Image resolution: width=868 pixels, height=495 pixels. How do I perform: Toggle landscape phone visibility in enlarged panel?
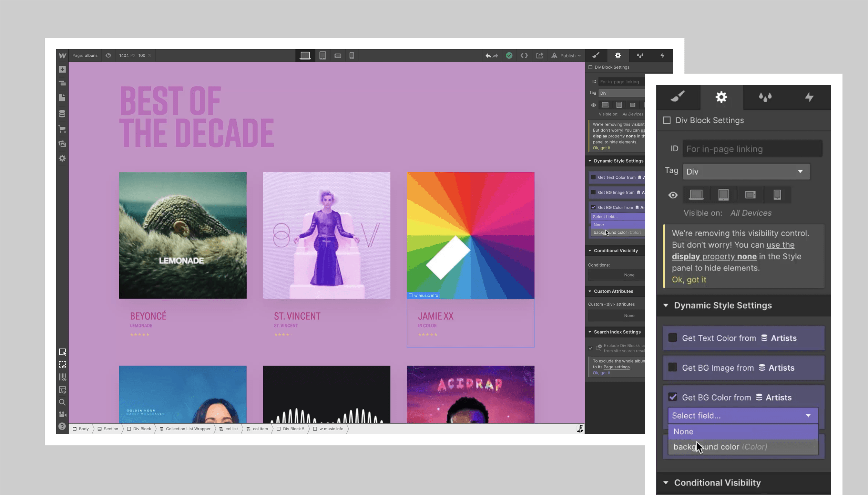750,195
